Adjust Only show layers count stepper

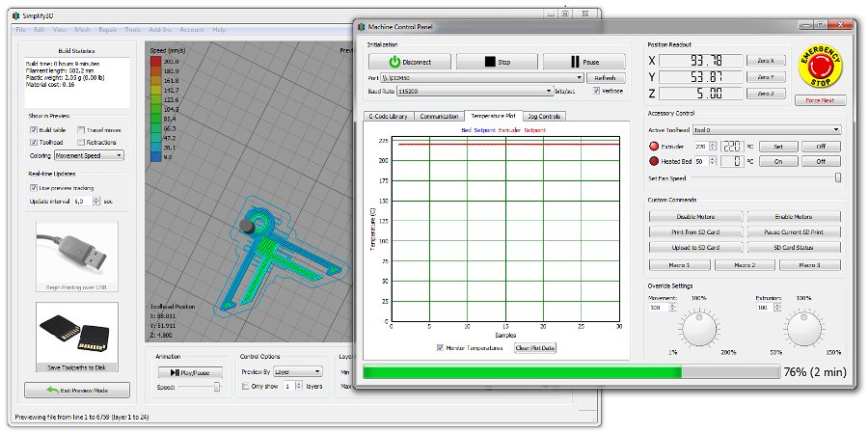pyautogui.click(x=299, y=386)
